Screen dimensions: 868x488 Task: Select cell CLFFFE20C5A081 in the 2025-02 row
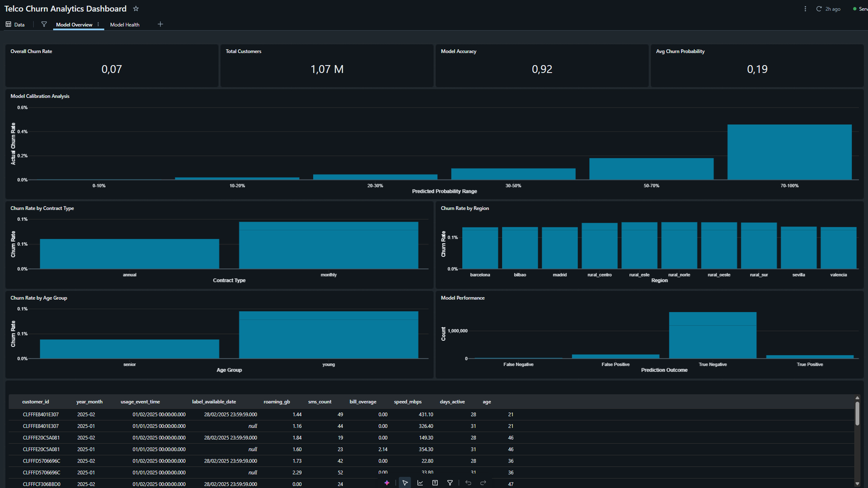click(41, 438)
